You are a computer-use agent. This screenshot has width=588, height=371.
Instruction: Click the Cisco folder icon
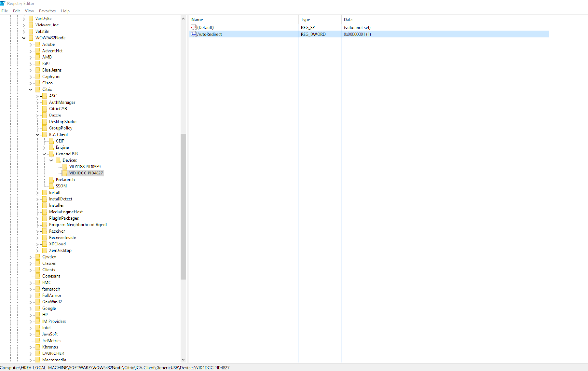point(38,83)
